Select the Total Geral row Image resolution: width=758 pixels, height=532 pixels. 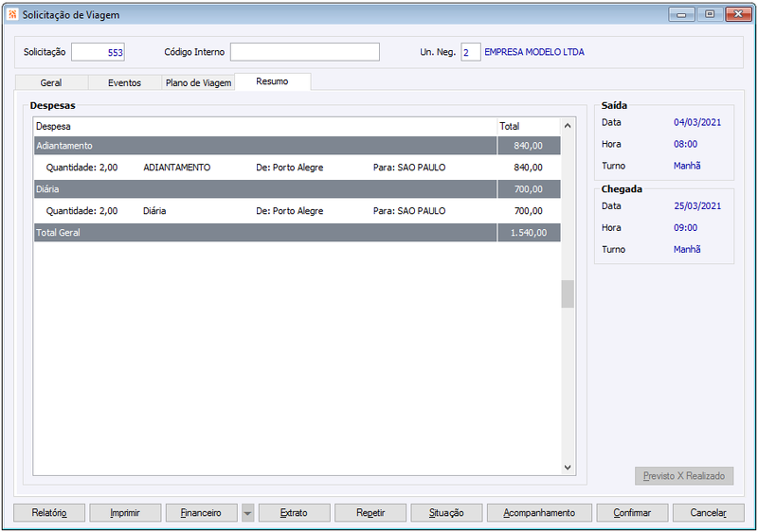[x=298, y=233]
